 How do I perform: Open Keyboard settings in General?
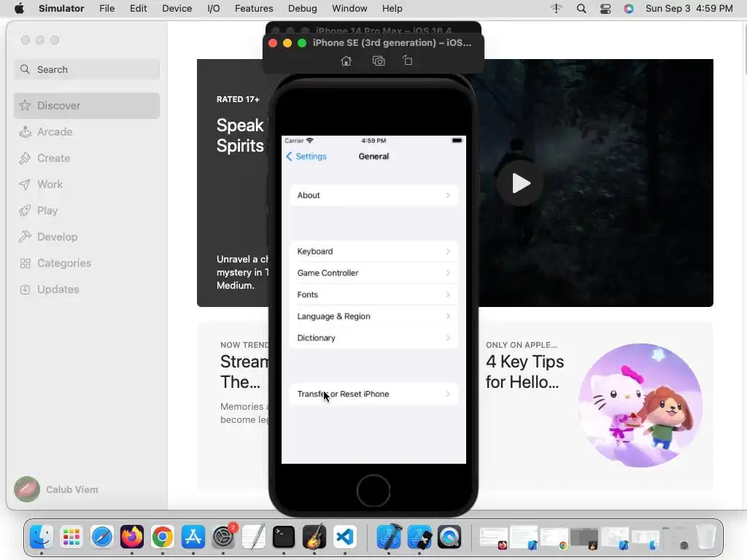pos(373,252)
